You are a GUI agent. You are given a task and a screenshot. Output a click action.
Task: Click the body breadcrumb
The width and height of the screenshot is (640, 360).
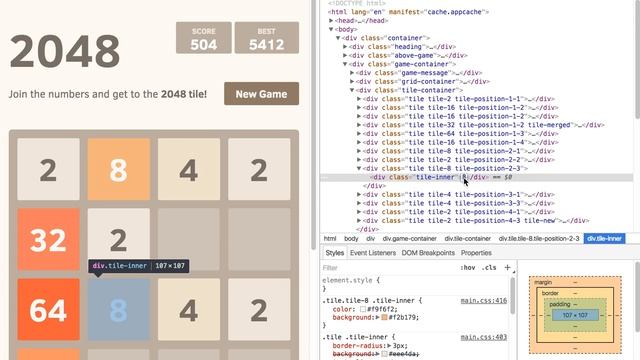pos(351,238)
